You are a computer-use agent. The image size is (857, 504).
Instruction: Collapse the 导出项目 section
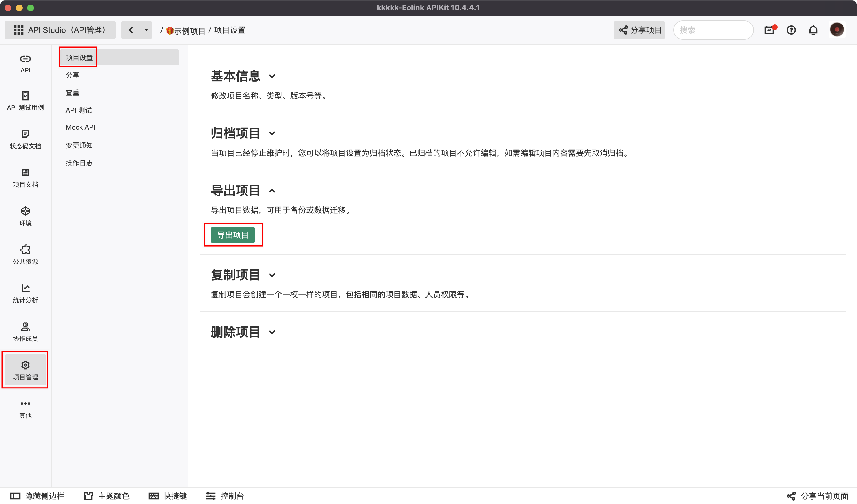pyautogui.click(x=272, y=191)
